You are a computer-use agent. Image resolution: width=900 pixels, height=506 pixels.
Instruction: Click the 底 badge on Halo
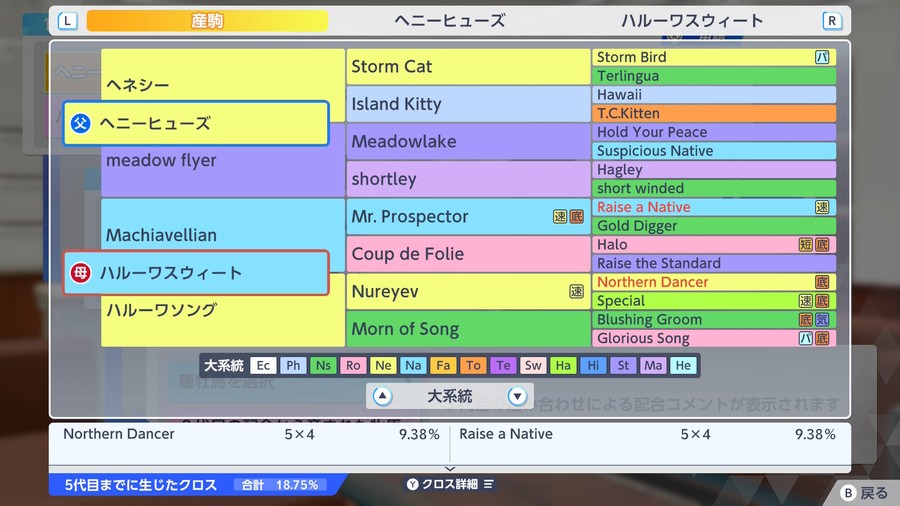point(822,244)
